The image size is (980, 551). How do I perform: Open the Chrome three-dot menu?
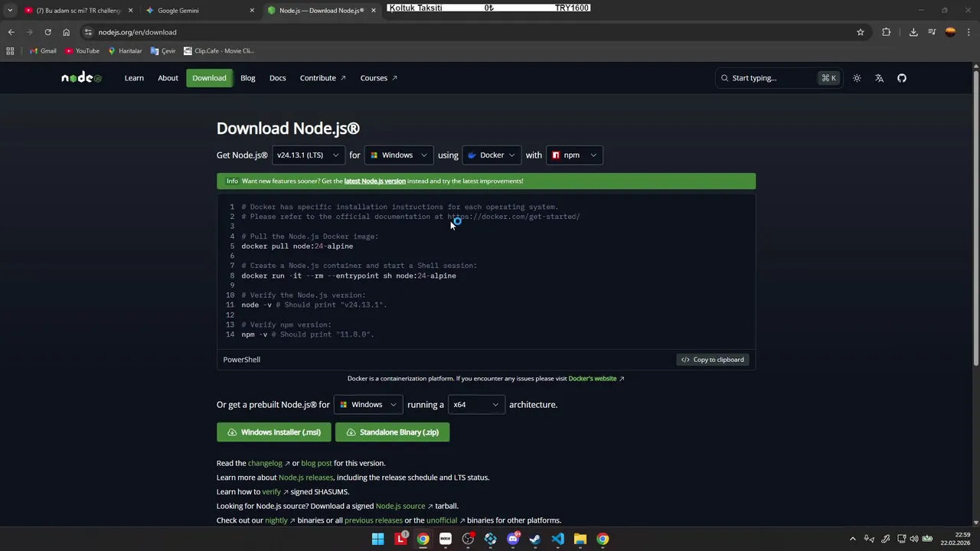[969, 32]
